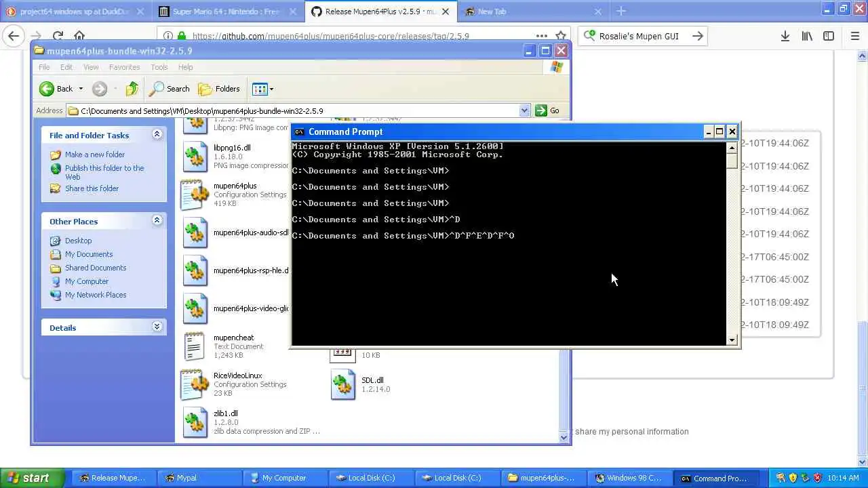This screenshot has width=868, height=488.
Task: Open the Tools menu in Explorer
Action: (x=159, y=67)
